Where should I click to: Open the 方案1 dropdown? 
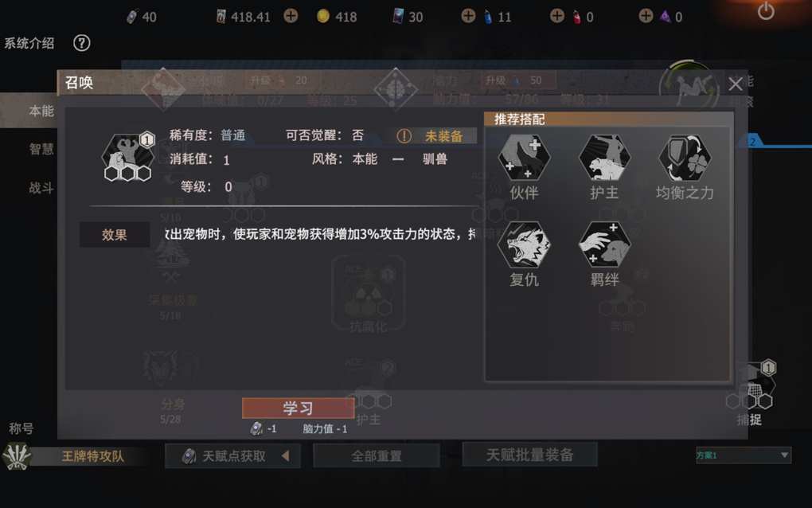[x=743, y=455]
